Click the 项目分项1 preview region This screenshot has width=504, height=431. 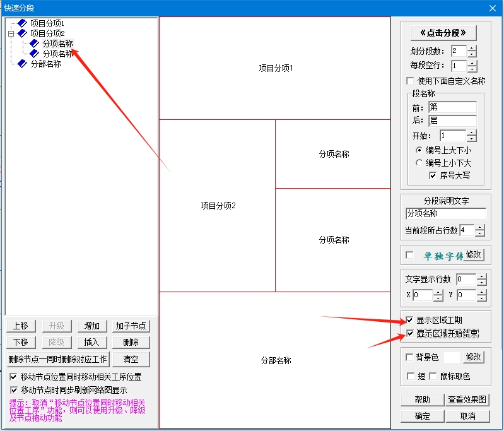(x=275, y=68)
